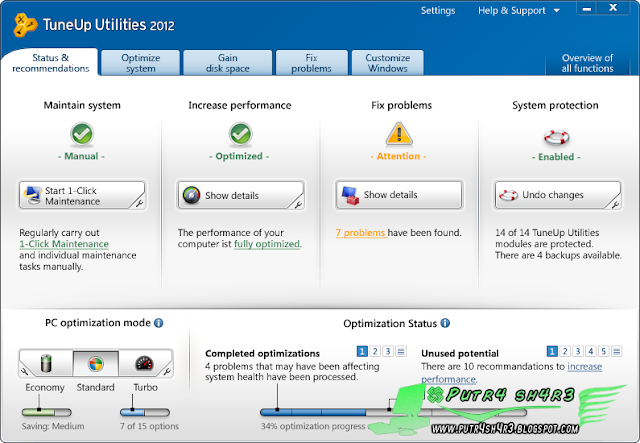This screenshot has height=443, width=640.
Task: Click 'Saving: Medium' text
Action: [x=53, y=426]
